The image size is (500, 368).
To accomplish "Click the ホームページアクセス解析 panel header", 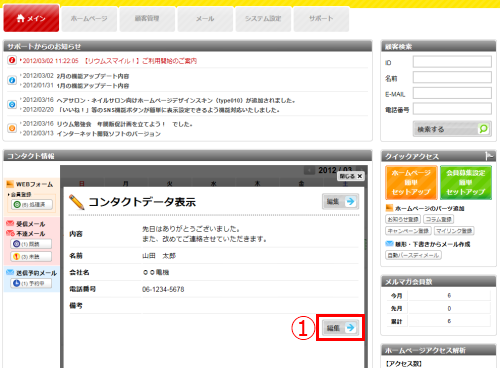I will pyautogui.click(x=439, y=350).
